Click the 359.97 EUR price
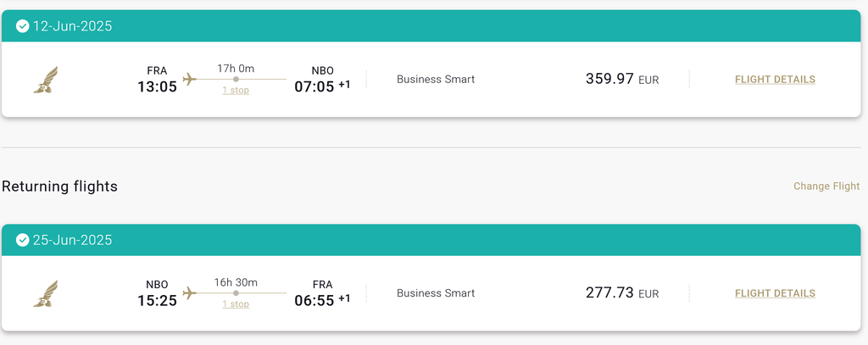868x345 pixels. [x=622, y=79]
